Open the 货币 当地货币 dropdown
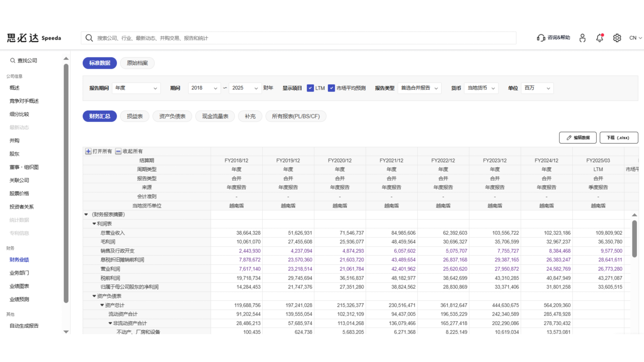644x362 pixels. pyautogui.click(x=481, y=88)
